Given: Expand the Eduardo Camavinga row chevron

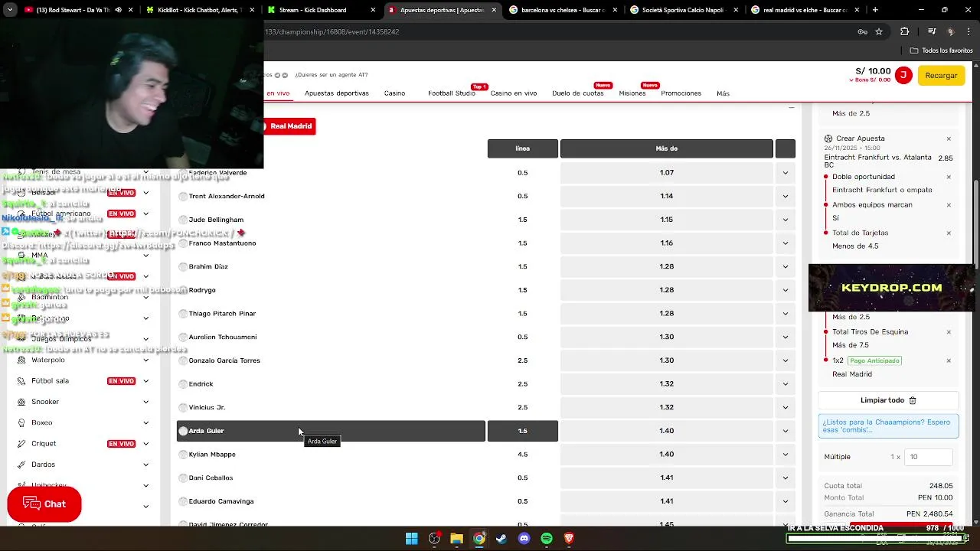Looking at the screenshot, I should click(x=786, y=501).
